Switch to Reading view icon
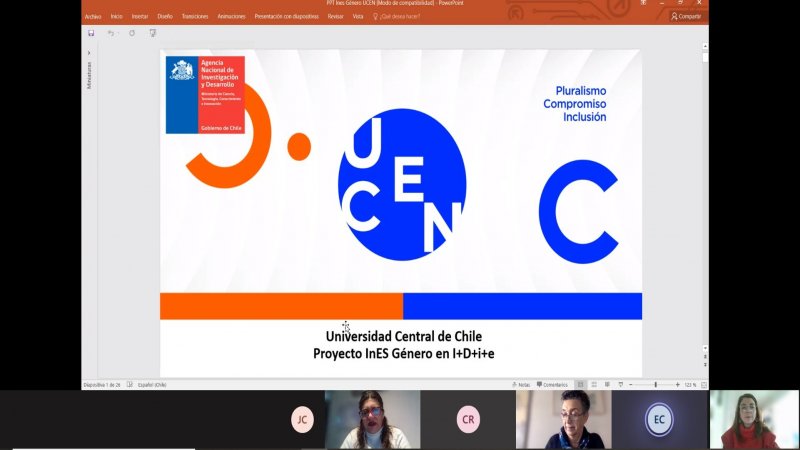Viewport: 800px width, 450px height. coord(607,385)
